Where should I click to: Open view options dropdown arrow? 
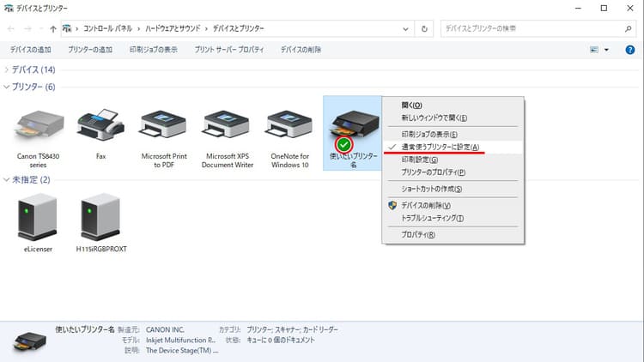[x=606, y=50]
